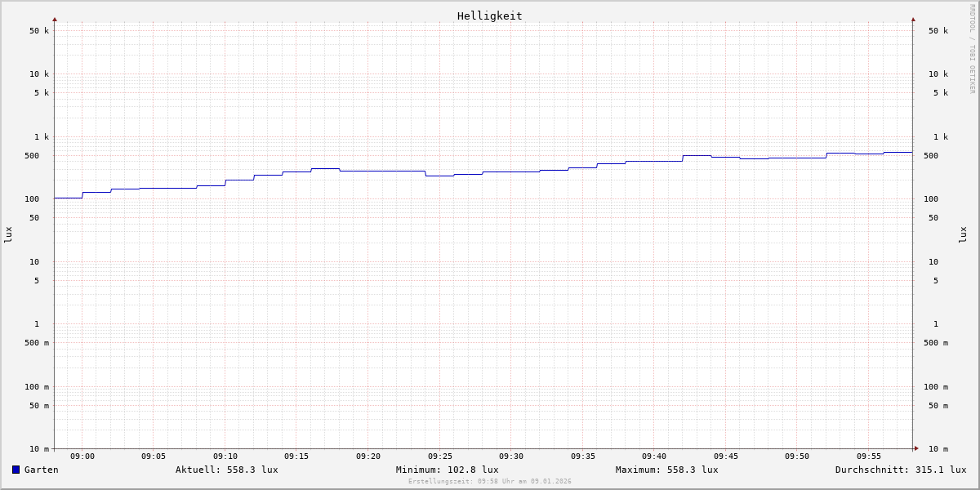Screen dimensions: 980x490
Task: Click the red arrow at the X-axis right end
Action: pyautogui.click(x=916, y=448)
